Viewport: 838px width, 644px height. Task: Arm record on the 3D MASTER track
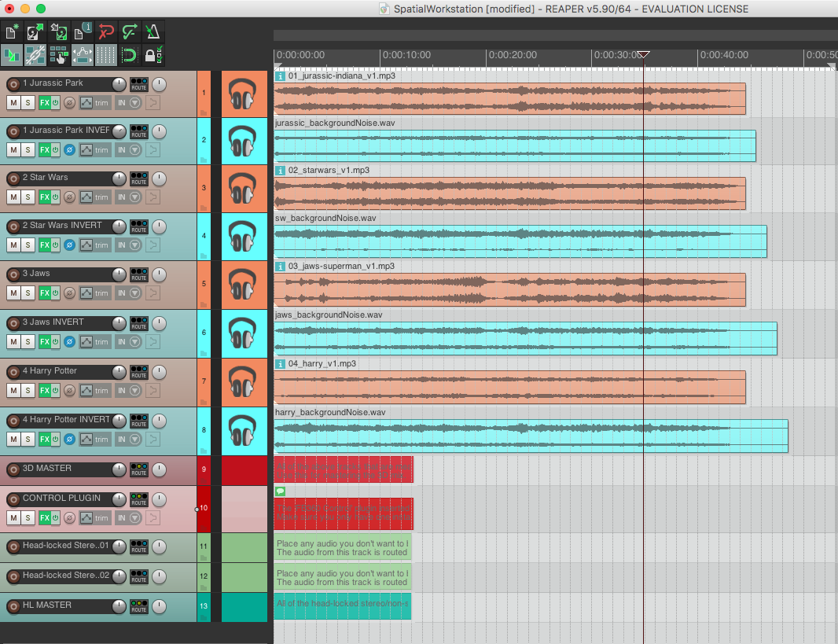pyautogui.click(x=13, y=470)
